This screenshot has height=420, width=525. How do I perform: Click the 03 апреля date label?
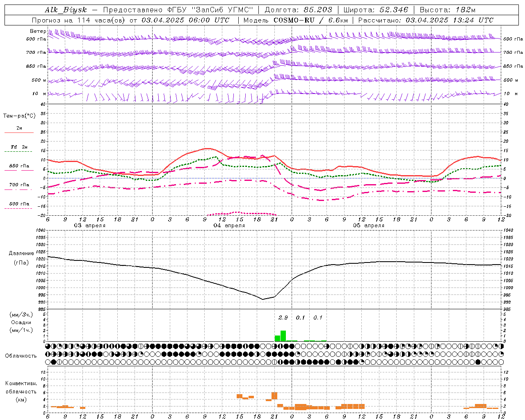[89, 226]
